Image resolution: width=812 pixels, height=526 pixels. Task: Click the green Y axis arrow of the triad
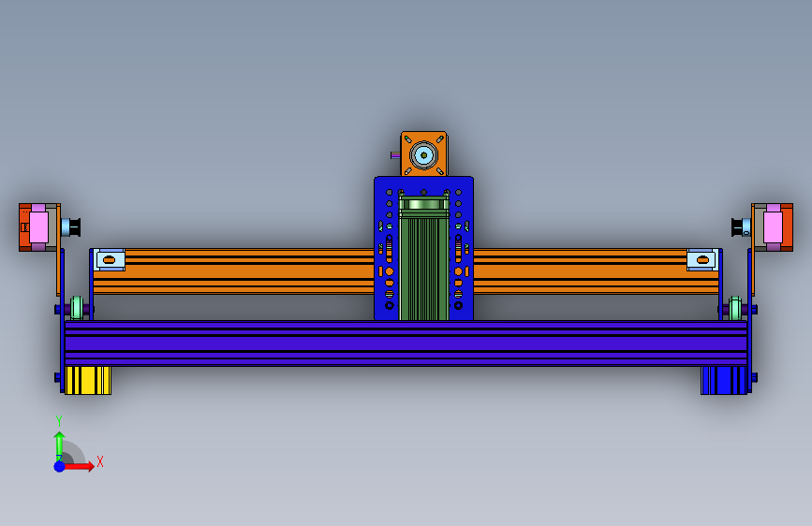(x=59, y=446)
